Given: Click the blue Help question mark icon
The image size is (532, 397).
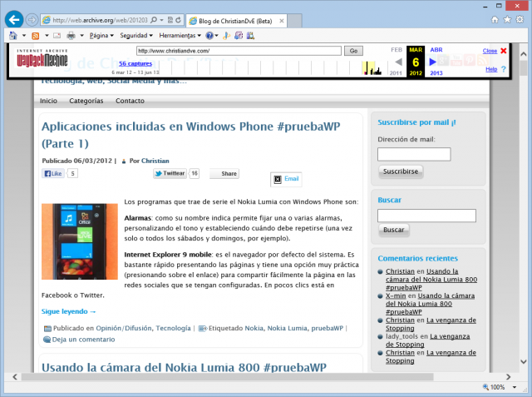Looking at the screenshot, I should (x=209, y=35).
